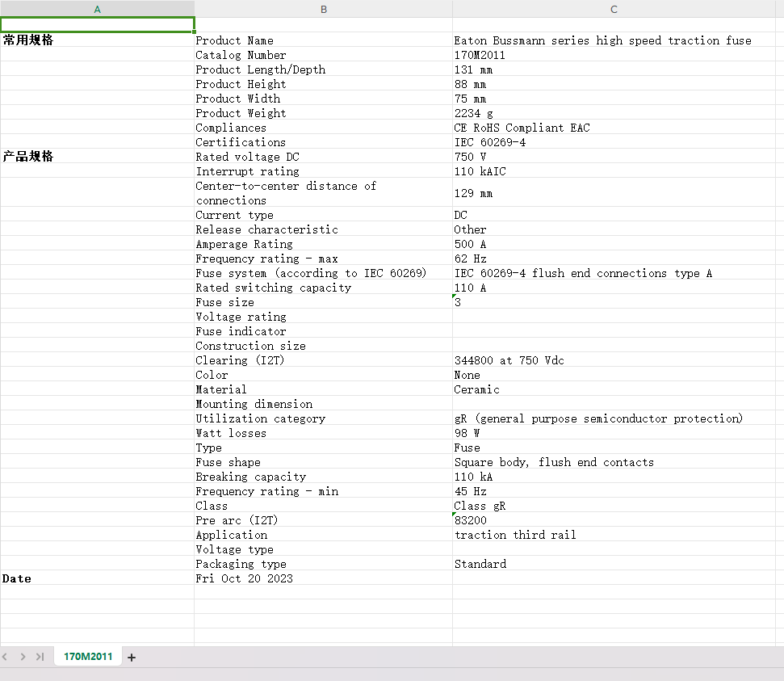The width and height of the screenshot is (784, 681).
Task: Select the 'Product Height' cell
Action: tap(324, 83)
